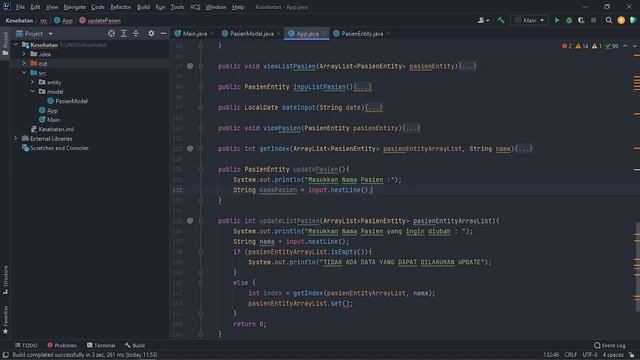The width and height of the screenshot is (640, 360).
Task: Open Search Everywhere magnifier icon
Action: coord(609,20)
